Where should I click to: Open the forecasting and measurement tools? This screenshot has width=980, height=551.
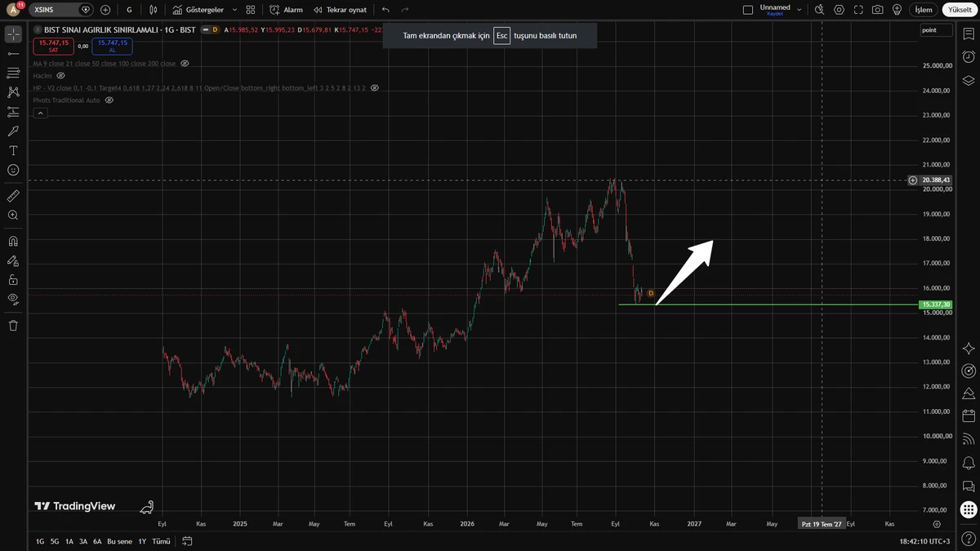pos(13,112)
